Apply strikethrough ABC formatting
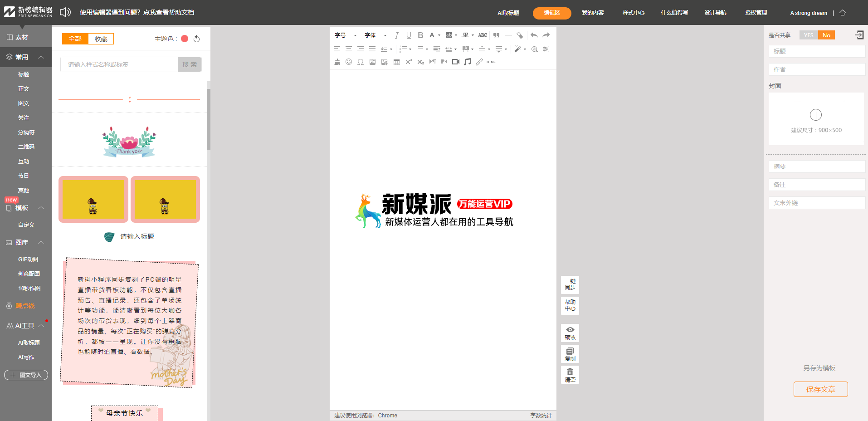868x421 pixels. coord(483,35)
